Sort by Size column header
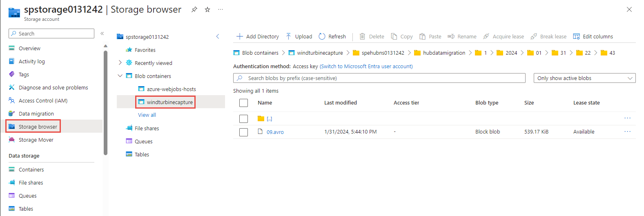 pyautogui.click(x=529, y=102)
